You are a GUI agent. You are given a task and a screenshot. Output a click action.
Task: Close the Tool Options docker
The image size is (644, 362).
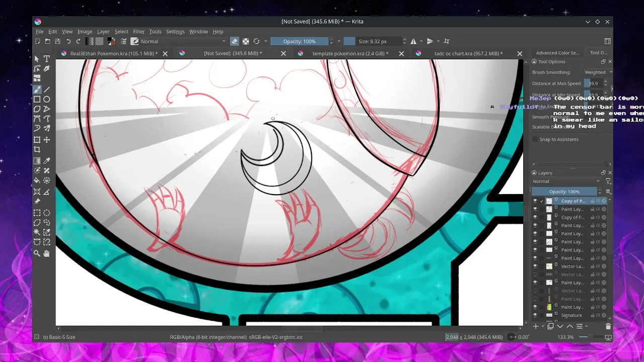click(610, 62)
